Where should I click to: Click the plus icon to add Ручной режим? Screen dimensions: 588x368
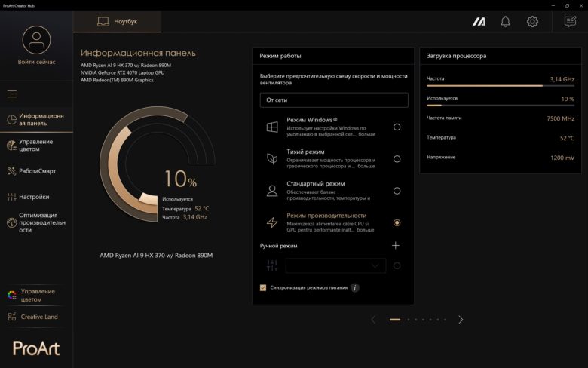pos(396,245)
